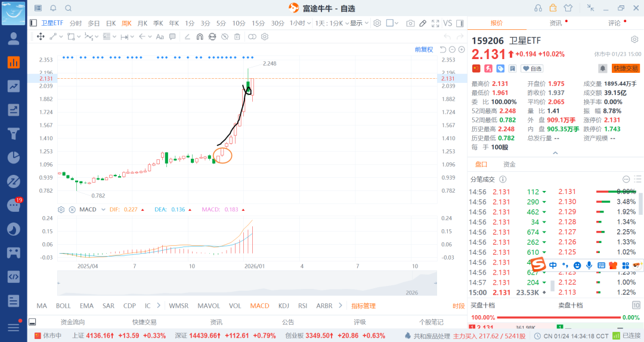Open drawing tools settings gear

[x=265, y=36]
